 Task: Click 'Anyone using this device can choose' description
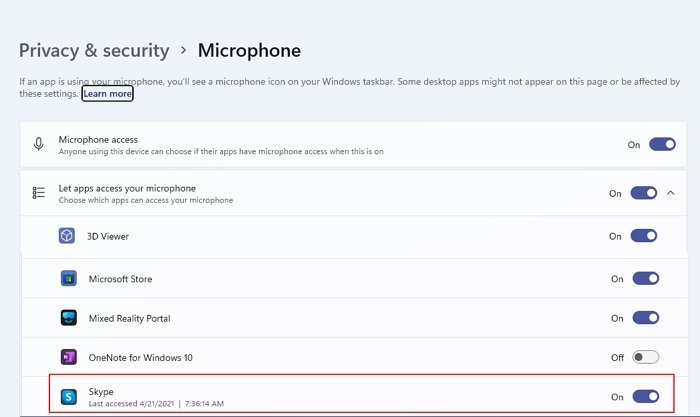click(x=221, y=151)
